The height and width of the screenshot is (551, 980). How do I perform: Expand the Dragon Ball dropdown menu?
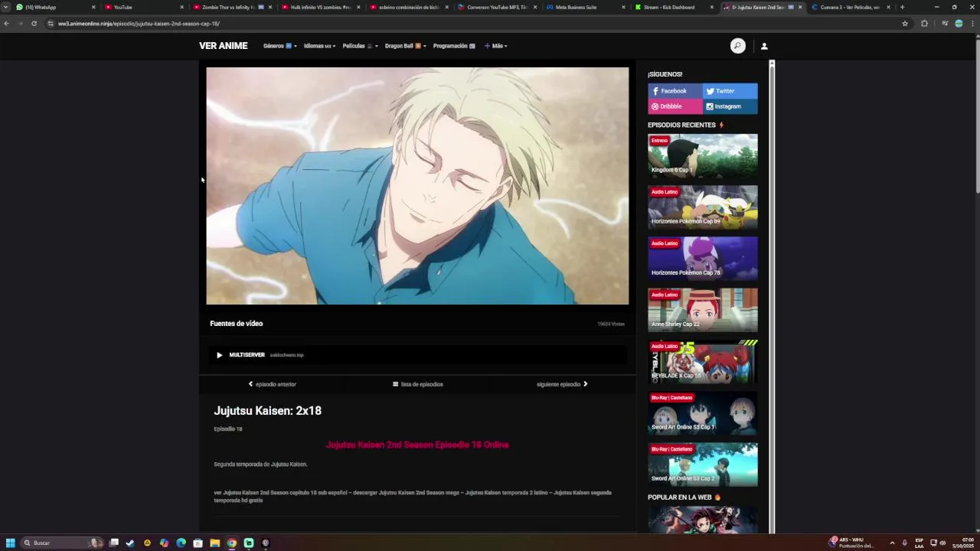pyautogui.click(x=405, y=46)
